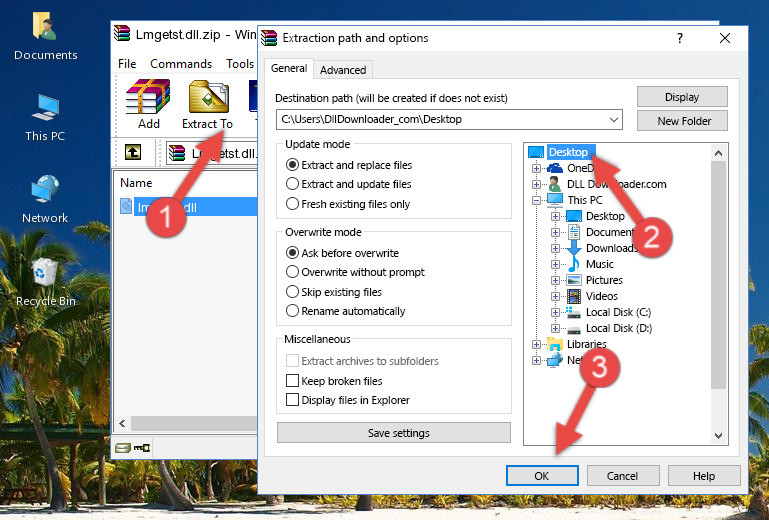Image resolution: width=769 pixels, height=520 pixels.
Task: Open the Commands menu in WinRAR
Action: click(181, 64)
